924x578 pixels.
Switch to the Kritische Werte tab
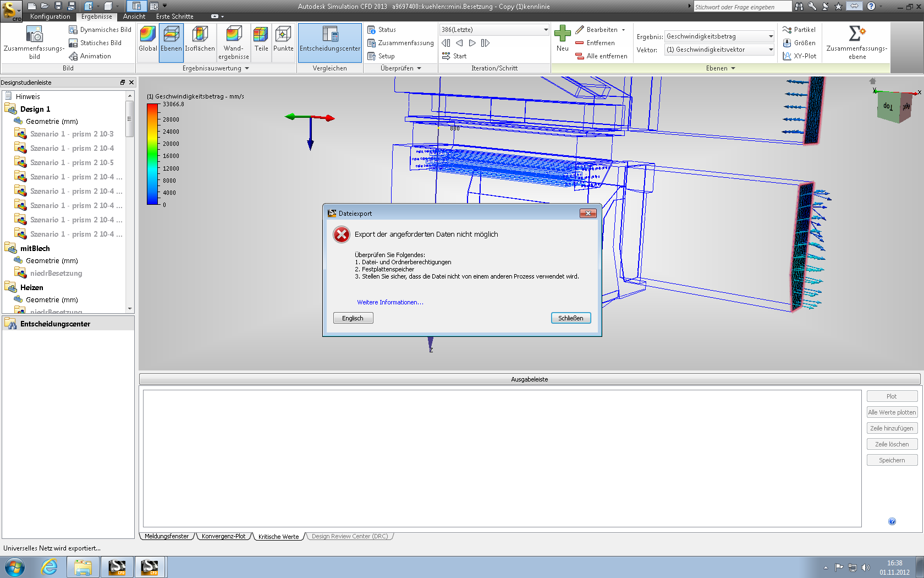click(x=278, y=536)
